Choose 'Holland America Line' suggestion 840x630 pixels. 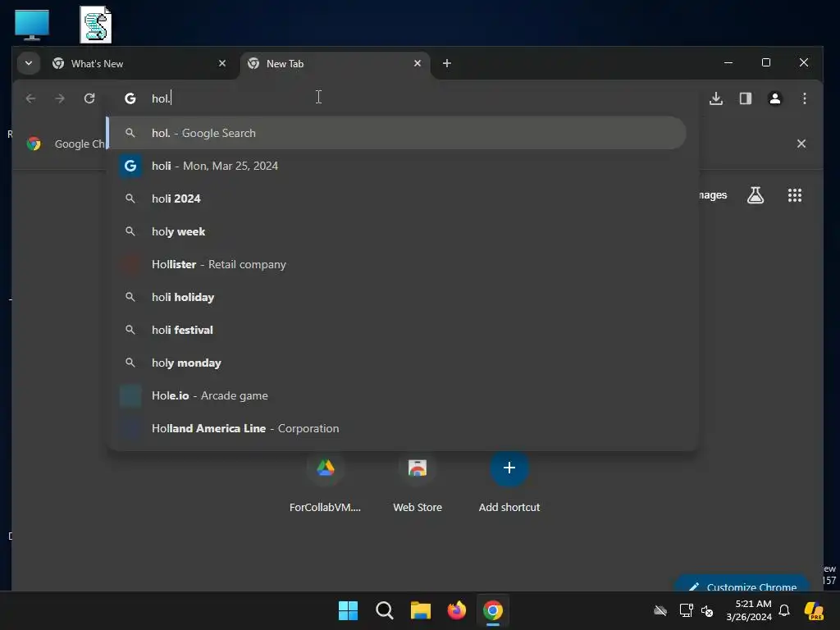[x=396, y=428]
